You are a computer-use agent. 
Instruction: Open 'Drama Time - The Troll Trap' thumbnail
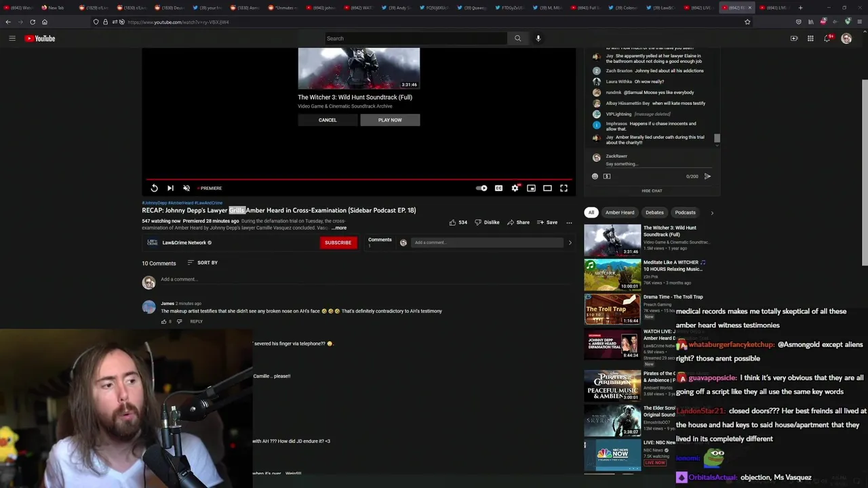point(612,309)
